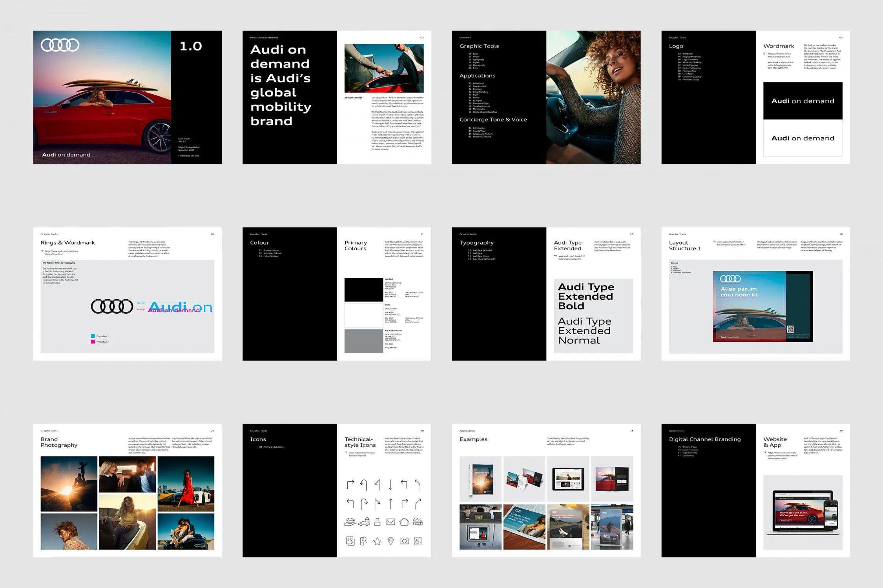Click the 'Technical-style Icons' heading

pyautogui.click(x=360, y=442)
